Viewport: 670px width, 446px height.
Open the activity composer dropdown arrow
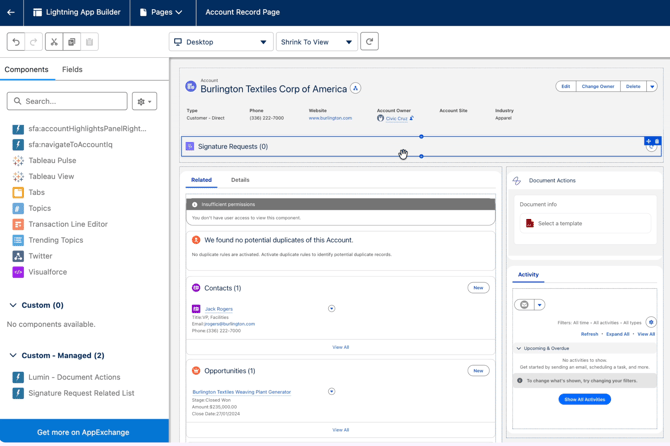540,305
